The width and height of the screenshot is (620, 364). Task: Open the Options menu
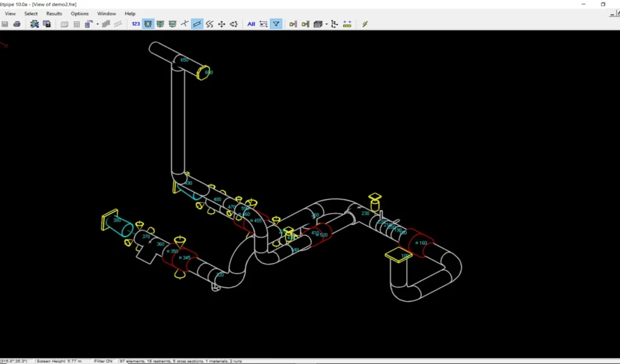(79, 13)
